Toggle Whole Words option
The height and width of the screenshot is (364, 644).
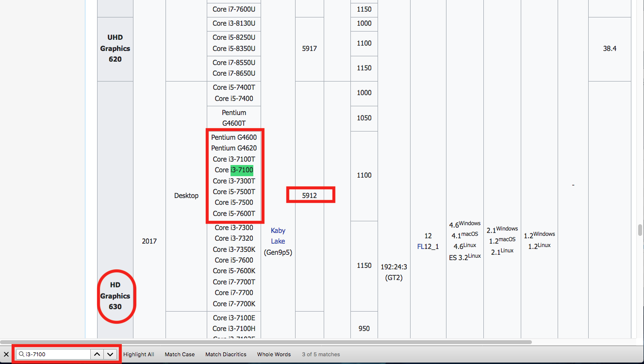tap(274, 354)
